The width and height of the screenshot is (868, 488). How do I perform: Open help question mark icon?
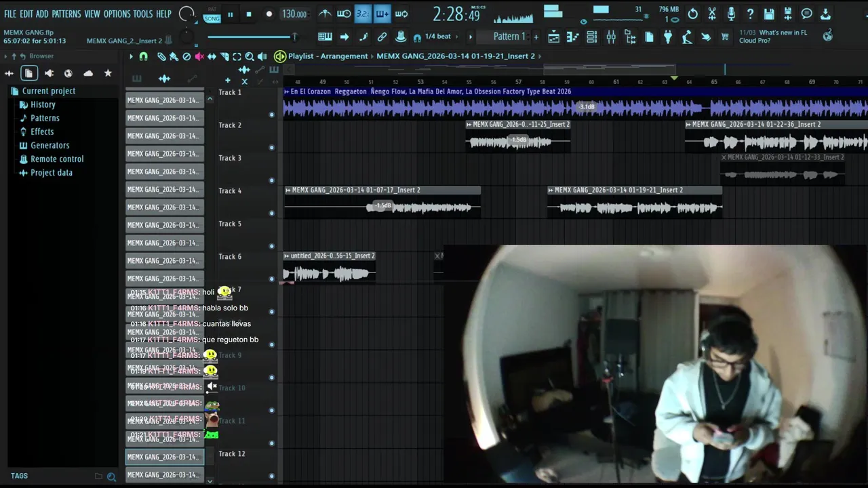(750, 14)
